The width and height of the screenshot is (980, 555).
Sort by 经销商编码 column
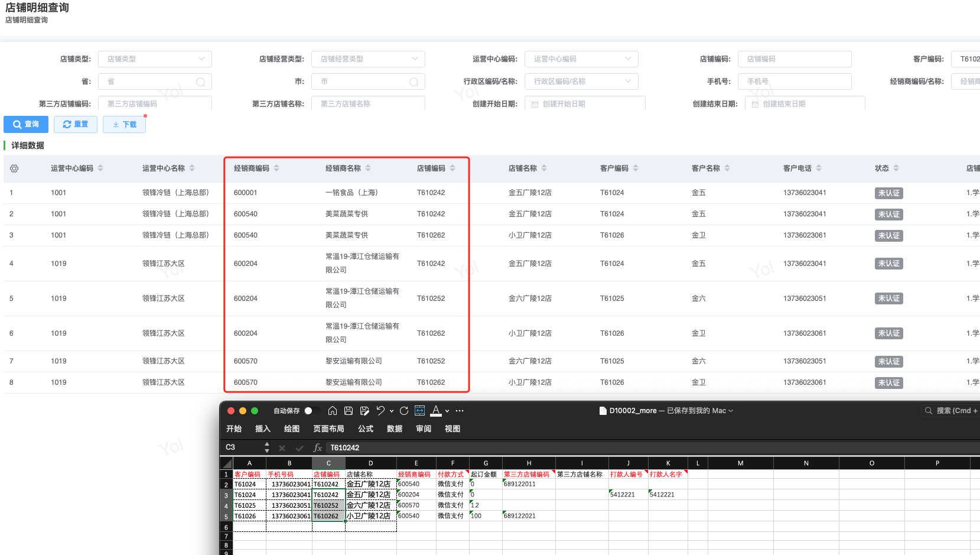(276, 168)
